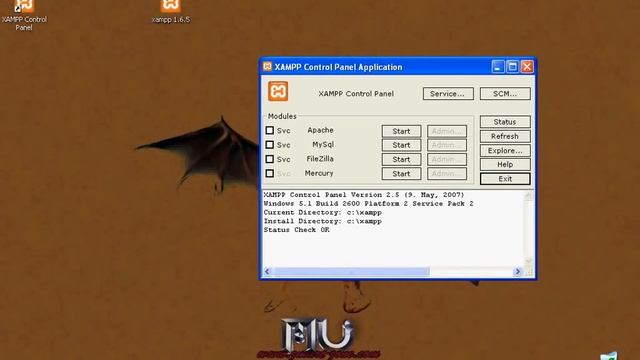The width and height of the screenshot is (640, 360).
Task: Close the XAMPP Control Panel window
Action: pos(527,67)
